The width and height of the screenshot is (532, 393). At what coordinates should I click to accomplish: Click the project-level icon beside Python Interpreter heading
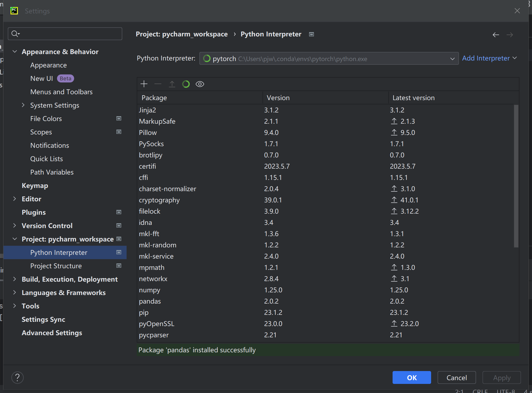pos(311,34)
